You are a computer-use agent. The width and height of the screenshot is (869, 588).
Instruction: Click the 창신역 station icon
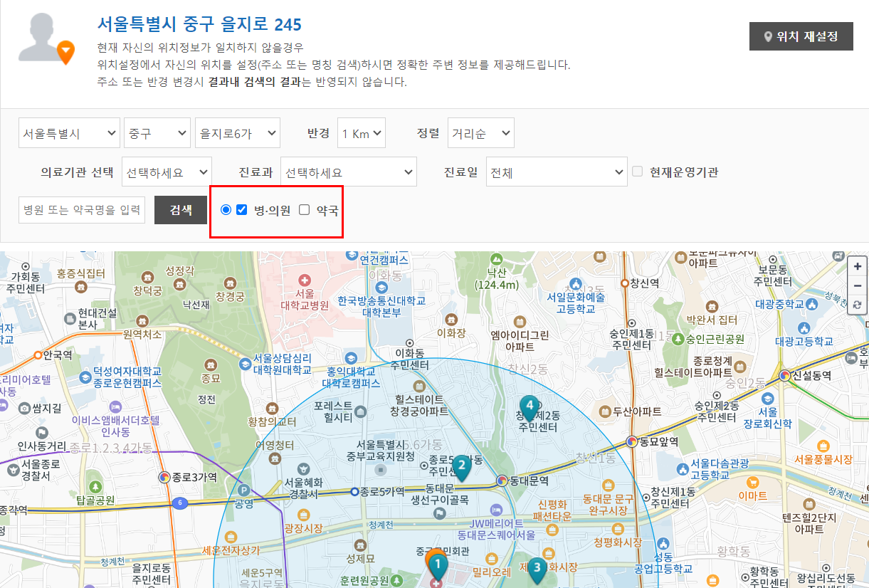(624, 283)
